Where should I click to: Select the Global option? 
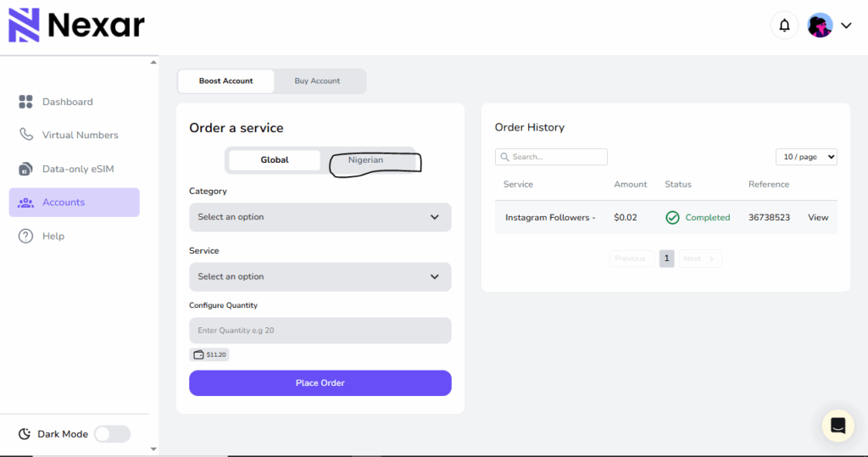pyautogui.click(x=275, y=160)
